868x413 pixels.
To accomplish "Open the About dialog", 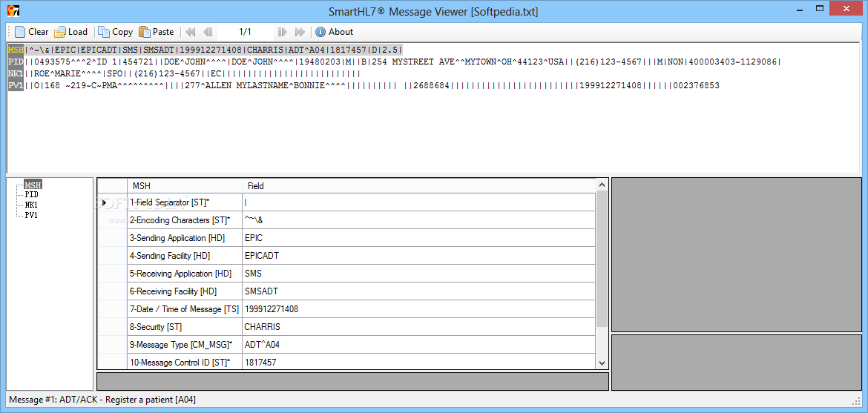I will point(335,32).
